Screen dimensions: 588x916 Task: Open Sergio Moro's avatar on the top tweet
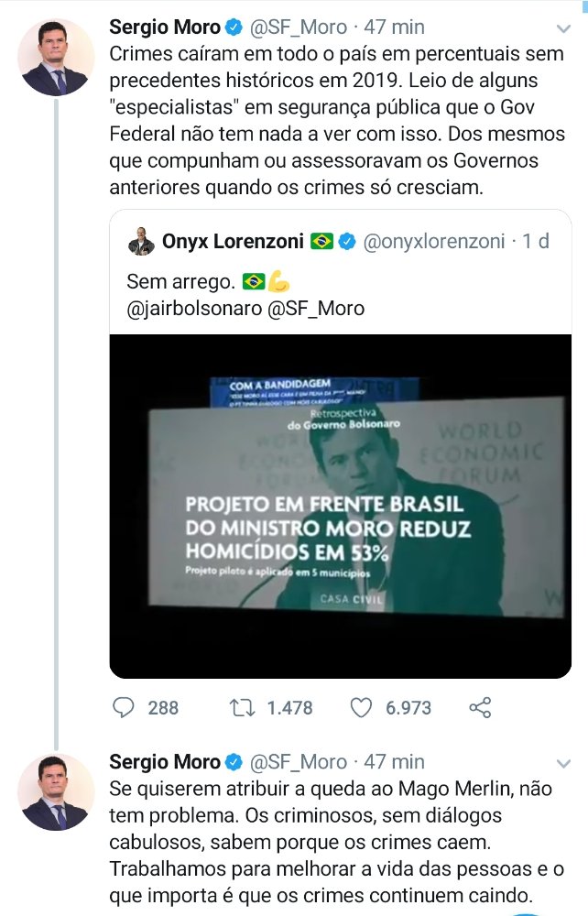click(x=56, y=58)
